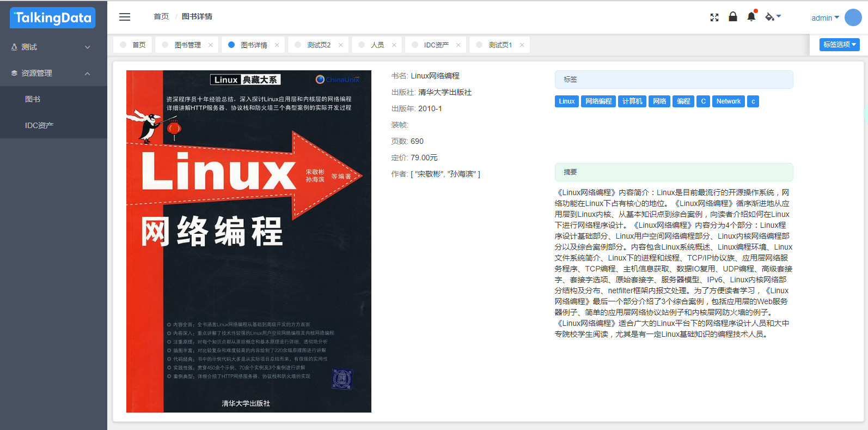Click the 网络 tag
The image size is (868, 430).
pyautogui.click(x=659, y=101)
